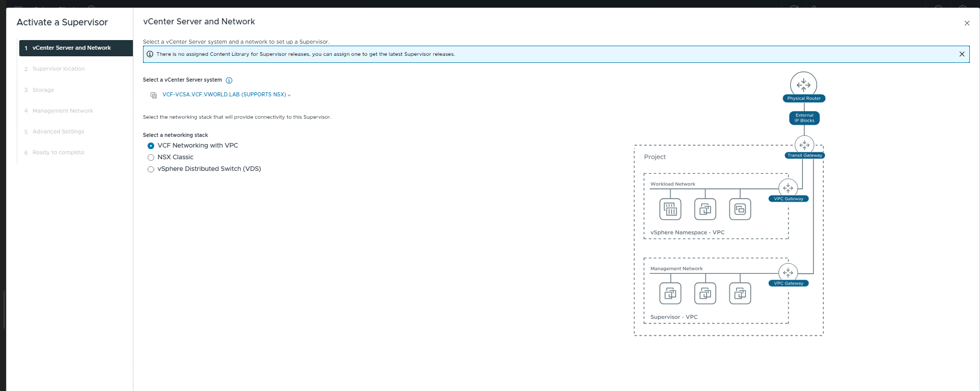
Task: Open the Storage wizard step
Action: tap(43, 90)
